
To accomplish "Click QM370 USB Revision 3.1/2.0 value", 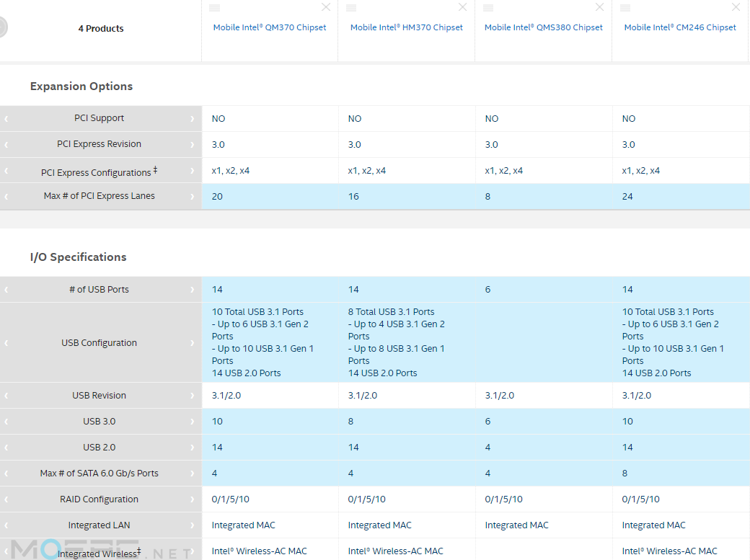I will coord(226,396).
